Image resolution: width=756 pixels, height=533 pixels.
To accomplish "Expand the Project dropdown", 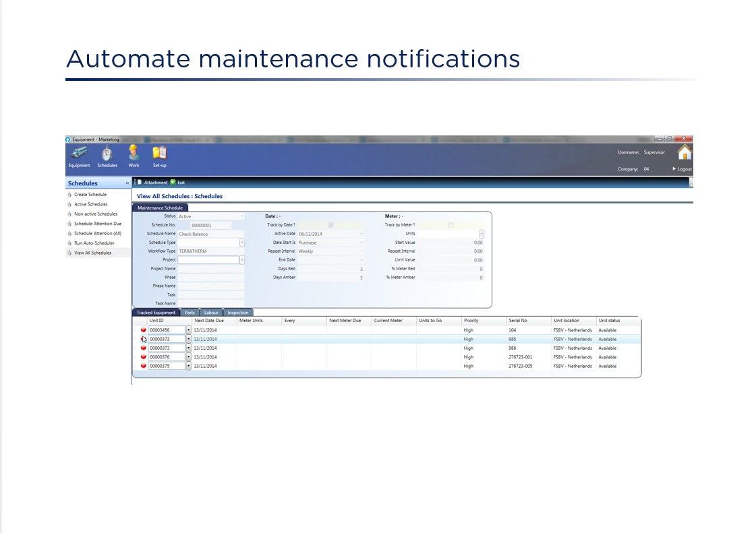I will pos(241,260).
